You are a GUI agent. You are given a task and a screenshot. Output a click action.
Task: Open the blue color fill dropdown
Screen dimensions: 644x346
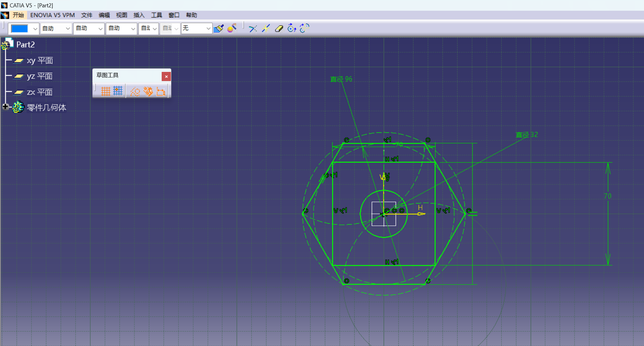coord(35,29)
